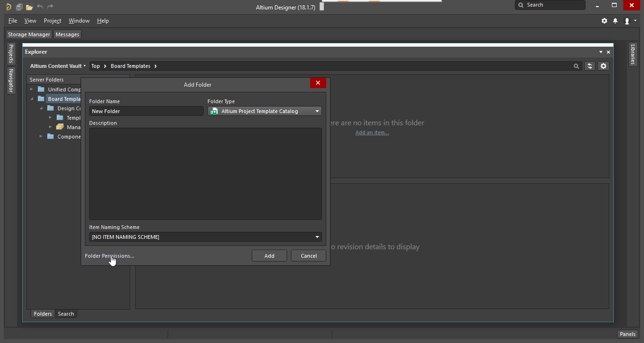The width and height of the screenshot is (644, 343).
Task: Open the Projects side panel tab
Action: [x=11, y=54]
